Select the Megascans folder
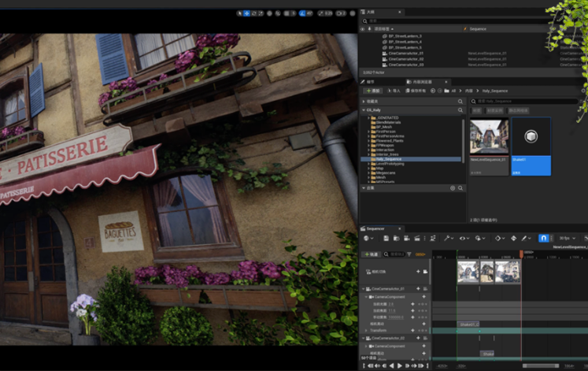Viewport: 588px width, 371px height. (x=386, y=173)
